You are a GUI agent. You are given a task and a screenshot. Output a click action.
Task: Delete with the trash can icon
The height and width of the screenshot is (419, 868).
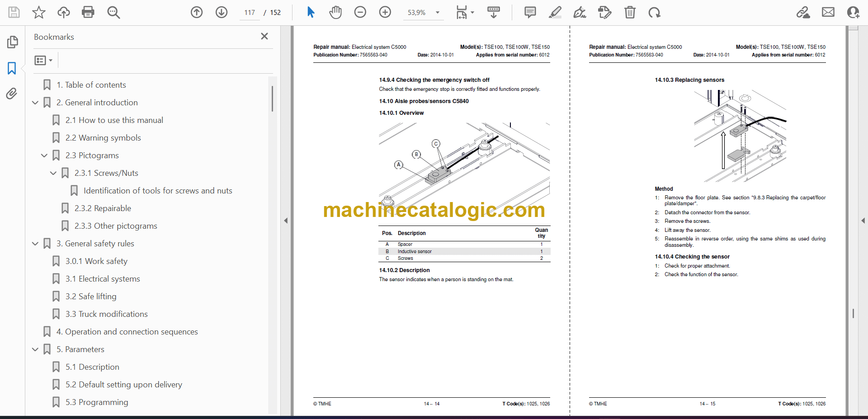coord(630,12)
